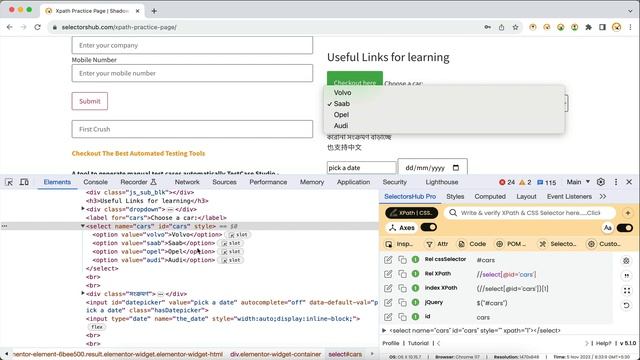Viewport: 640px width, 360px height.
Task: Click the First Crush input field
Action: click(192, 129)
